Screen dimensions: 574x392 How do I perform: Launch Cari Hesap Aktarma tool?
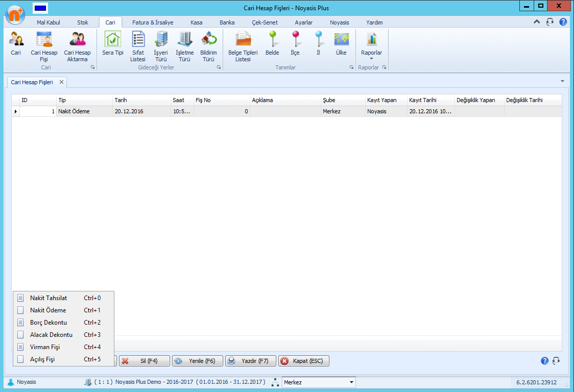point(77,46)
